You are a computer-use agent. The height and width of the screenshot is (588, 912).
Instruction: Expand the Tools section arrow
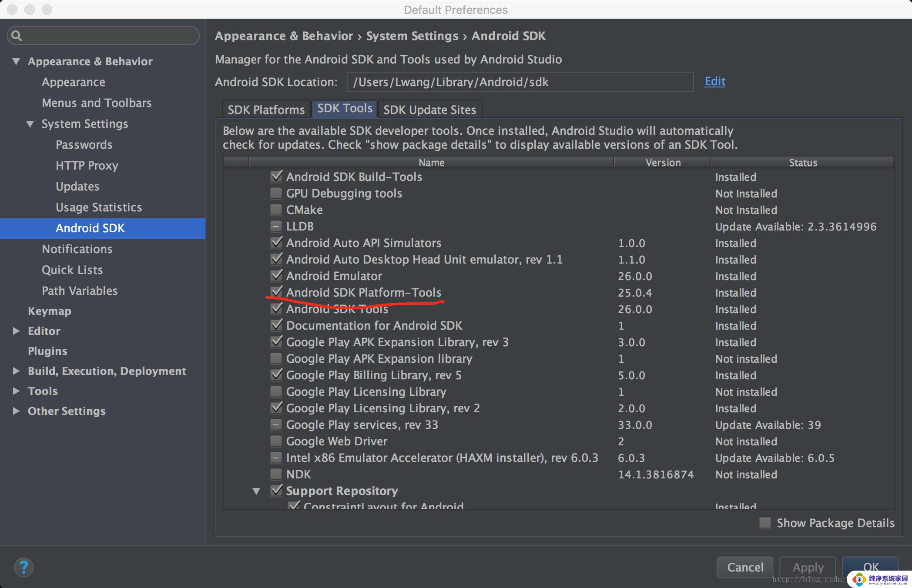coord(16,391)
